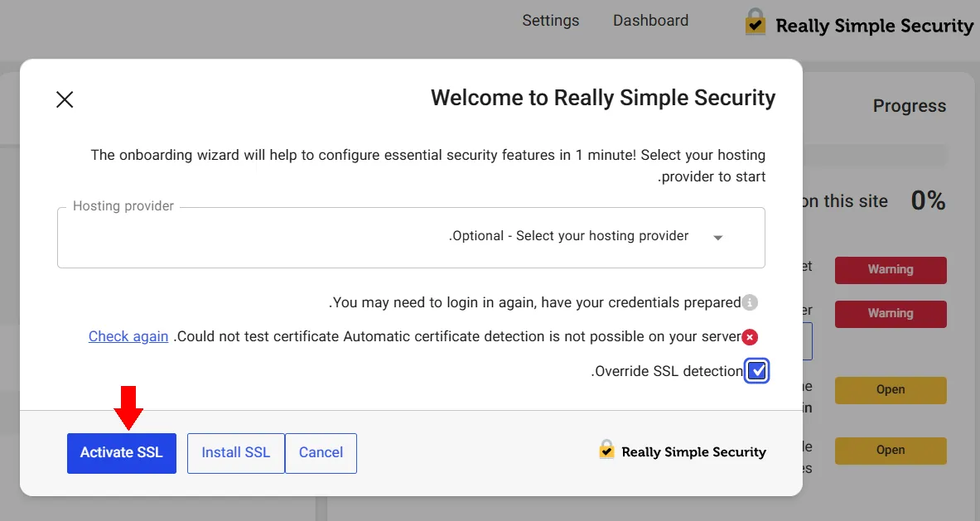Image resolution: width=980 pixels, height=521 pixels.
Task: Click the Install SSL button
Action: click(x=235, y=453)
